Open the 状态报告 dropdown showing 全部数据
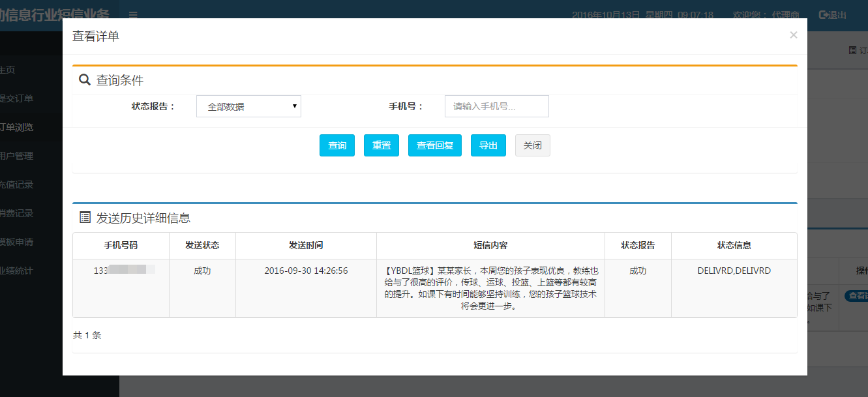The height and width of the screenshot is (397, 868). [248, 106]
